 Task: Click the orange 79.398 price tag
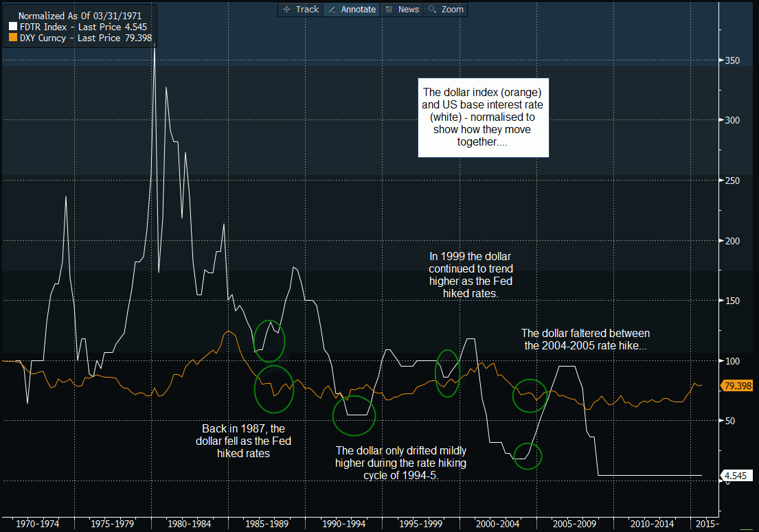[x=737, y=386]
